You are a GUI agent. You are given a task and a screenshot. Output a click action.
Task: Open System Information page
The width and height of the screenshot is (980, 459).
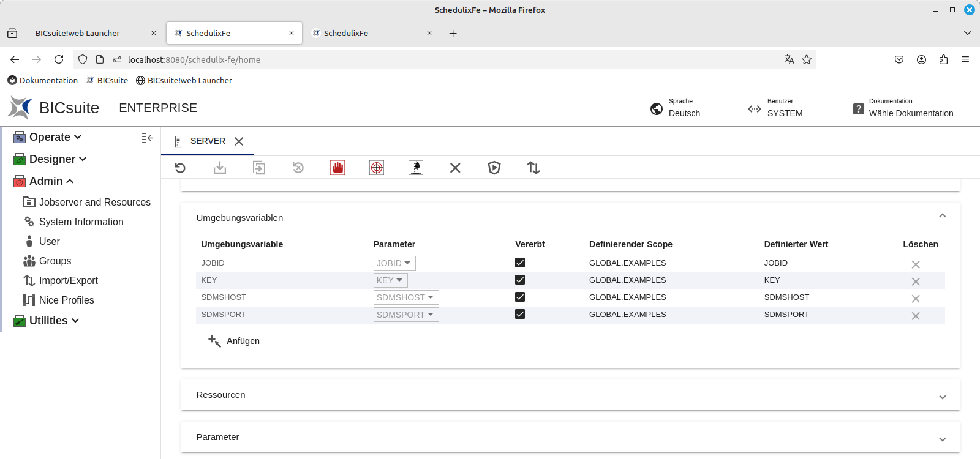click(73, 222)
